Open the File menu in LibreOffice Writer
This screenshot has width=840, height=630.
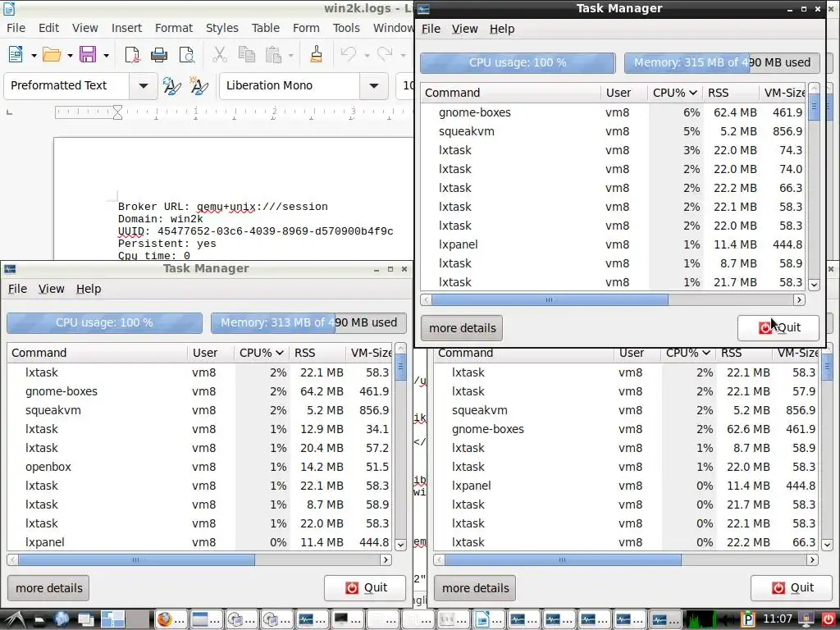pos(16,28)
